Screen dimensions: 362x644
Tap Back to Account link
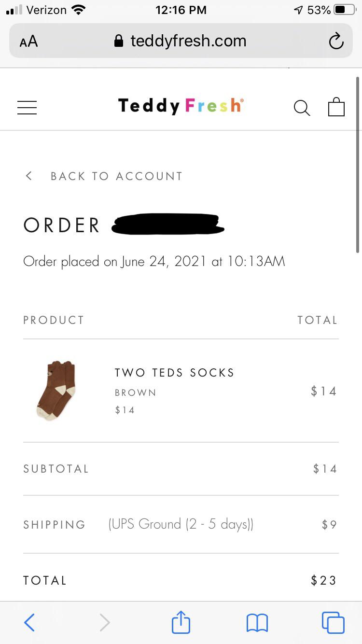116,176
